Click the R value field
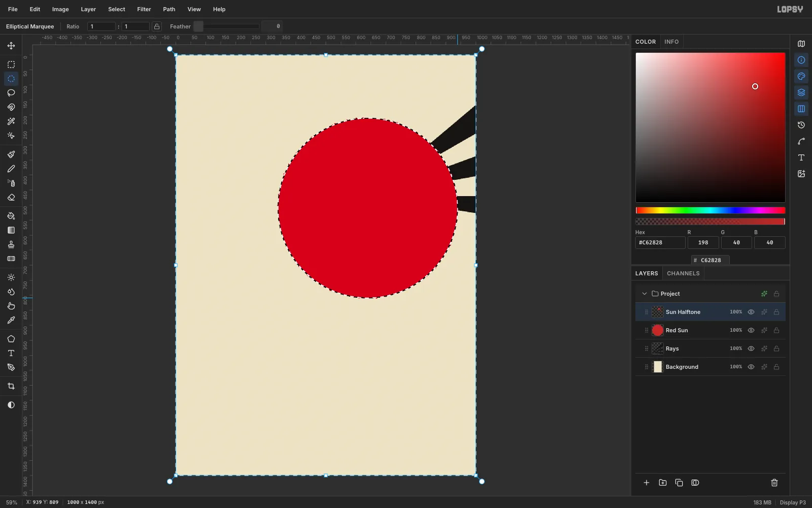The width and height of the screenshot is (812, 508). point(703,243)
